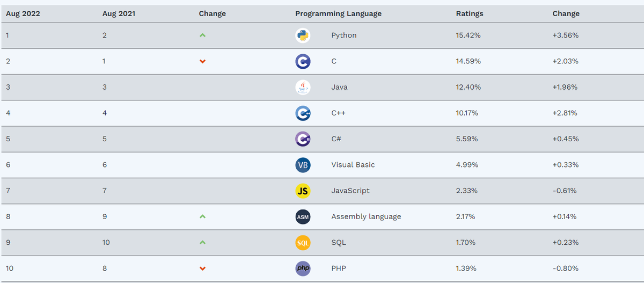Click the orange SQL icon

coord(303,243)
